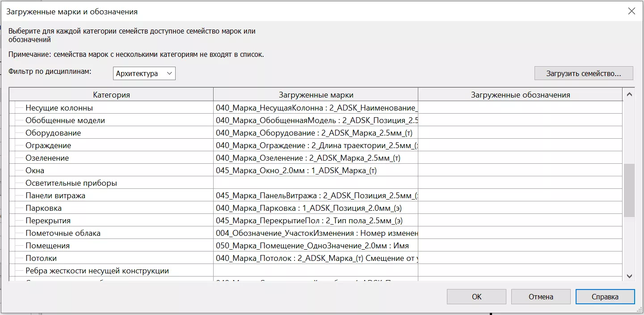Viewport: 644px width, 315px height.
Task: Select the Ограждение category row
Action: (x=48, y=145)
